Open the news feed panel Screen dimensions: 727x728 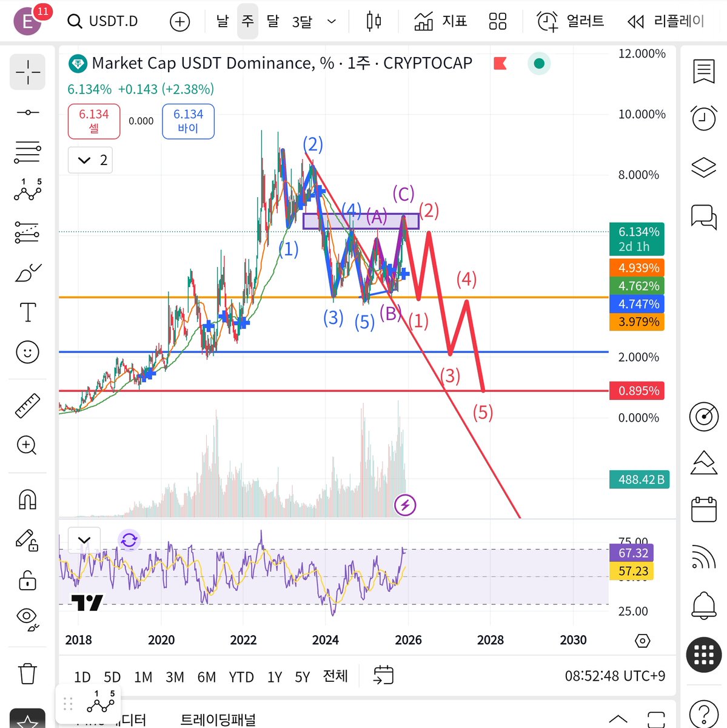[703, 556]
